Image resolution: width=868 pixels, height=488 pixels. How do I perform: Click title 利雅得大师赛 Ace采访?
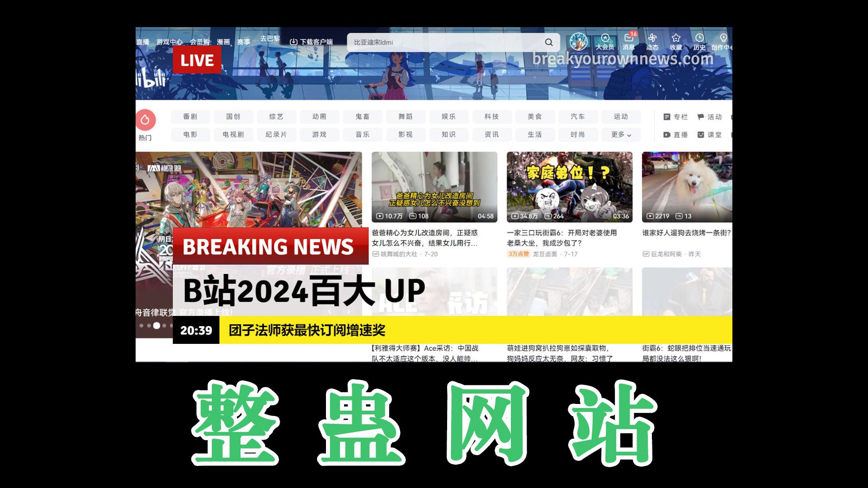(x=425, y=353)
